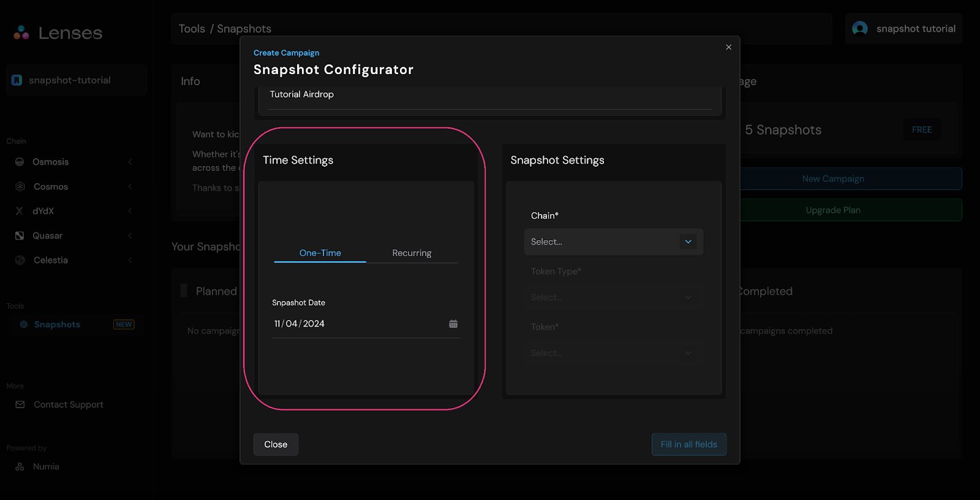This screenshot has width=980, height=500.
Task: Click the Upgrade Plan button
Action: [833, 210]
